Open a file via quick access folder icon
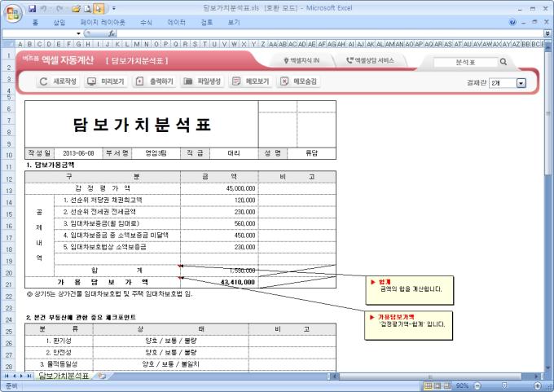Image resolution: width=554 pixels, height=392 pixels. [76, 9]
